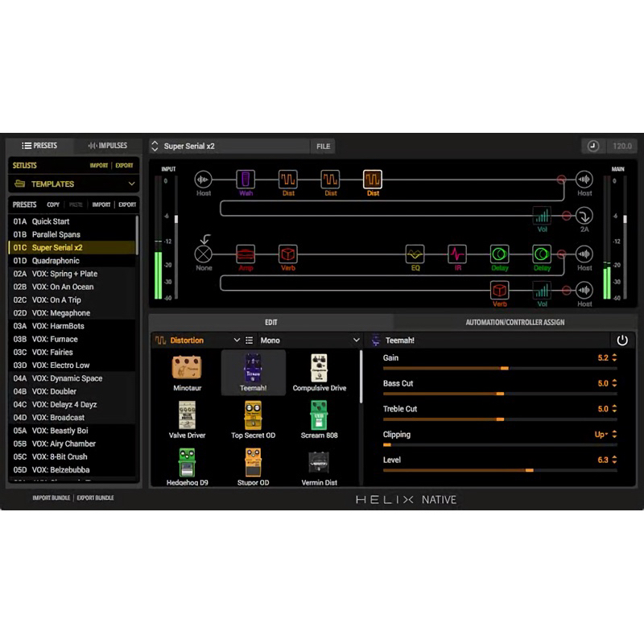
Task: Click EXPORT BUNDLE at the bottom
Action: click(95, 497)
